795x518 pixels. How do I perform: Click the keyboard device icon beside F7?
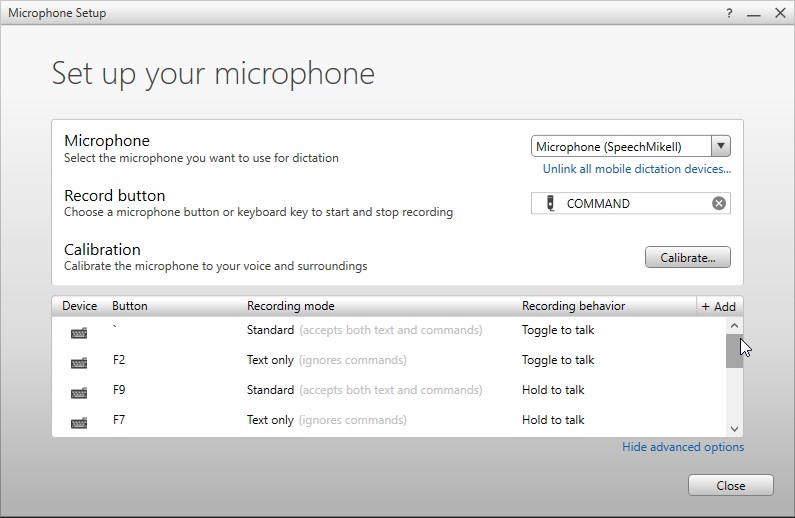pyautogui.click(x=79, y=423)
